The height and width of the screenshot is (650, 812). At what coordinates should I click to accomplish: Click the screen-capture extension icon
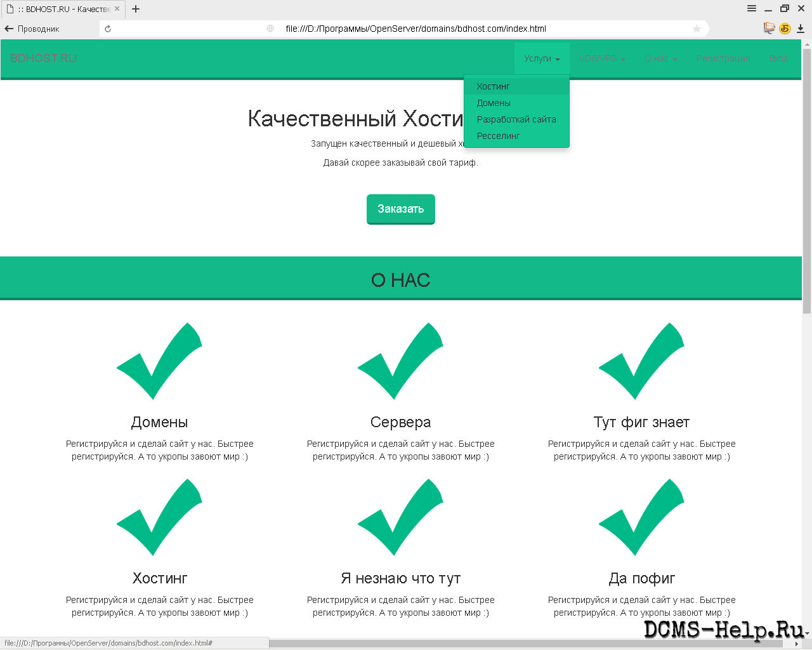769,28
